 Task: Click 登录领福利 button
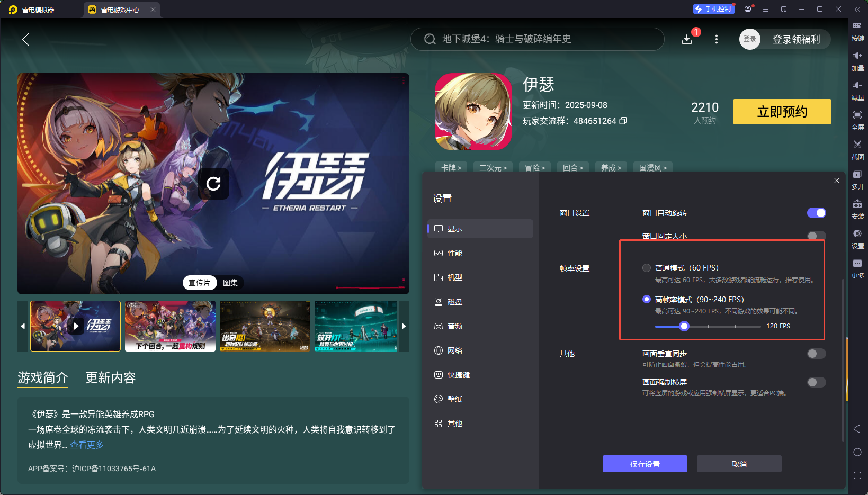796,39
